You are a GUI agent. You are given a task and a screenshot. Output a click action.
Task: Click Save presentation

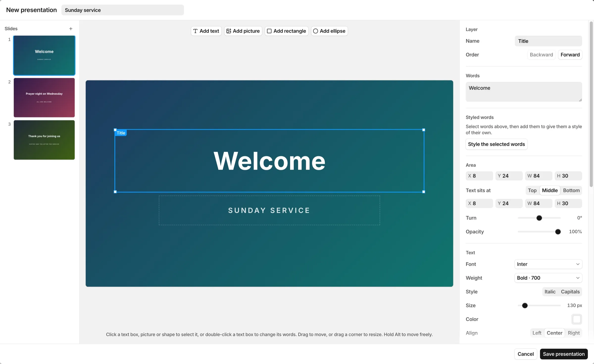click(x=564, y=354)
